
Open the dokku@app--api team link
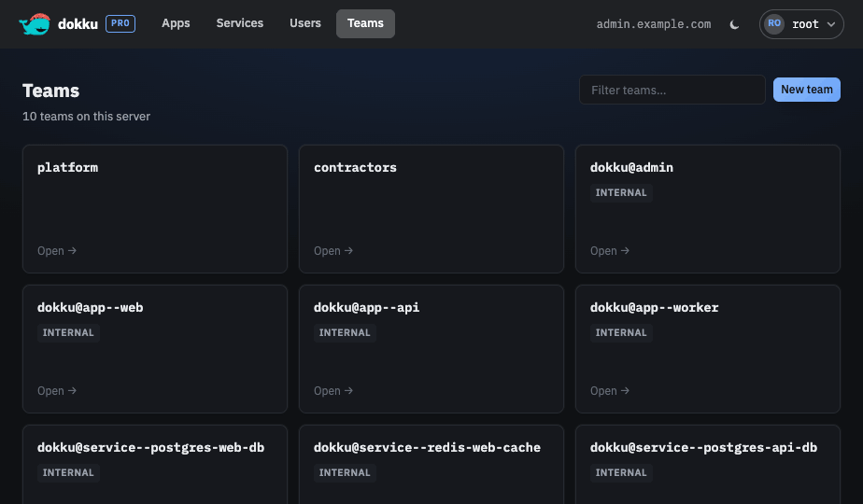(x=333, y=391)
